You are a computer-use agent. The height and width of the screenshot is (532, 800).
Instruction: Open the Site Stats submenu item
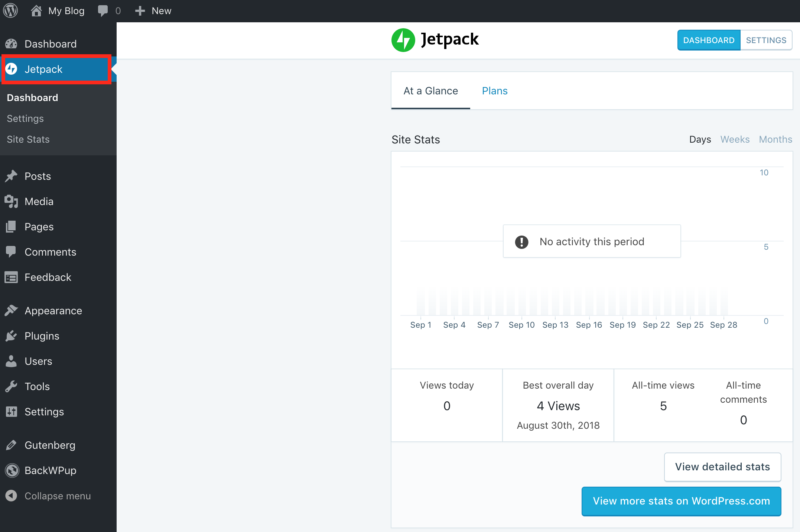[x=28, y=139]
